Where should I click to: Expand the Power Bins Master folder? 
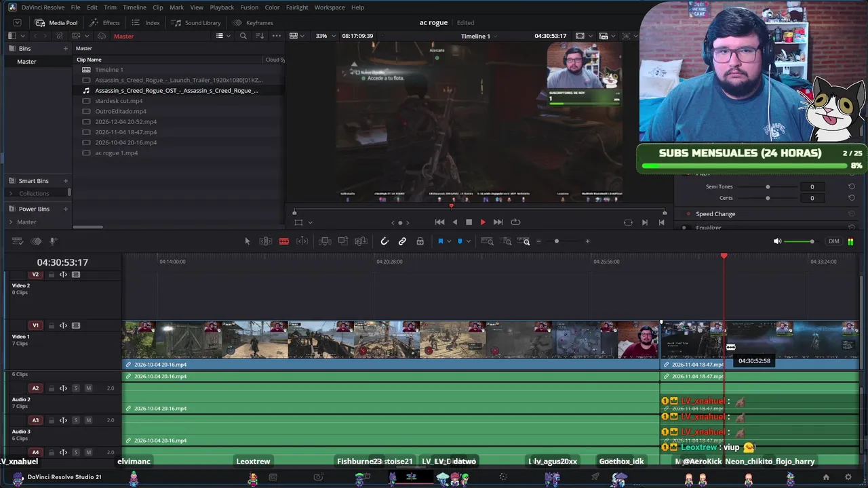(11, 222)
